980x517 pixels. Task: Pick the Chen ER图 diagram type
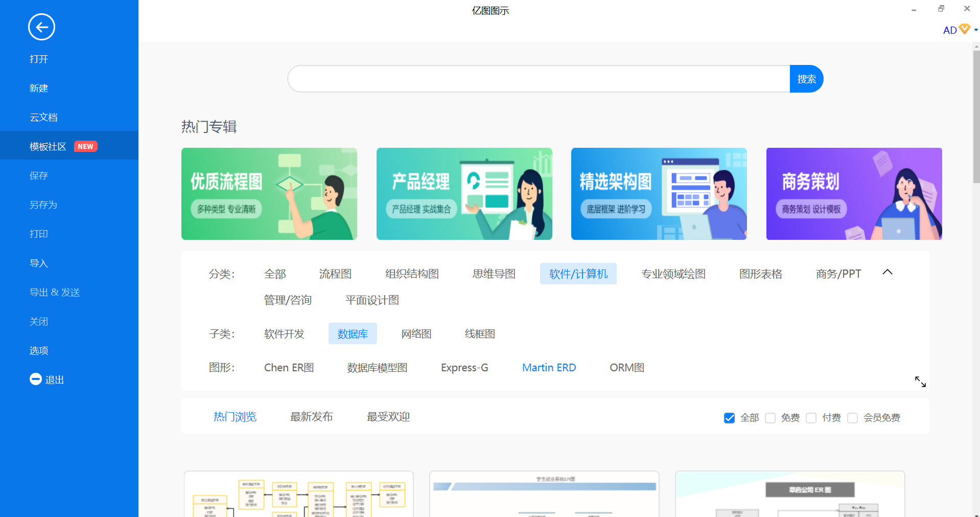(x=289, y=368)
